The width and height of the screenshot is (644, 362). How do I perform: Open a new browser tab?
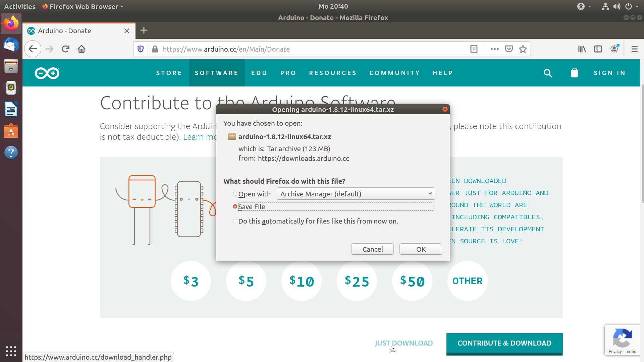click(x=144, y=31)
